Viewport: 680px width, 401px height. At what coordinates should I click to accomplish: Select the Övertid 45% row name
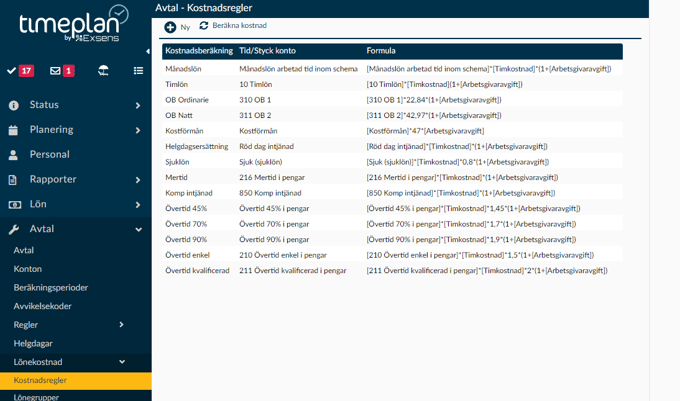click(186, 209)
